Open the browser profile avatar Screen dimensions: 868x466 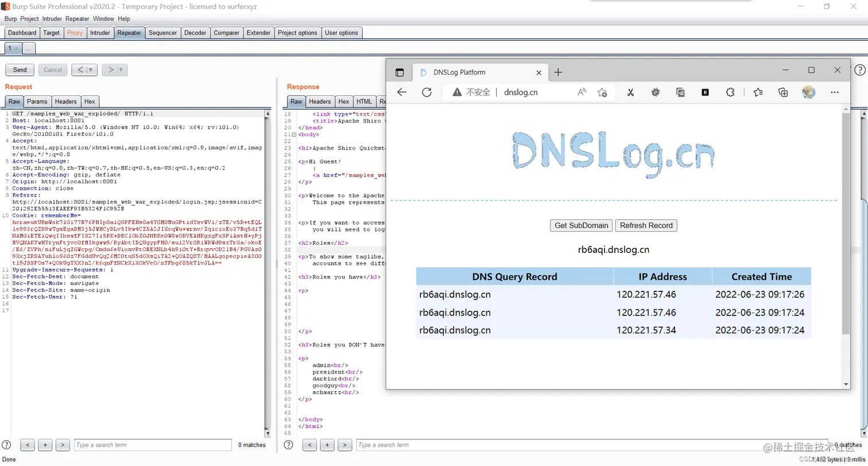[x=809, y=92]
